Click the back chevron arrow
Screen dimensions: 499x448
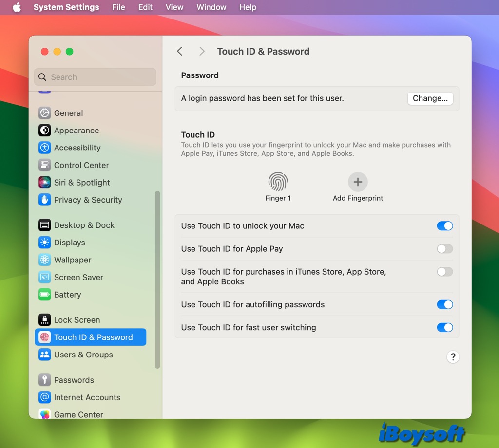pyautogui.click(x=180, y=51)
